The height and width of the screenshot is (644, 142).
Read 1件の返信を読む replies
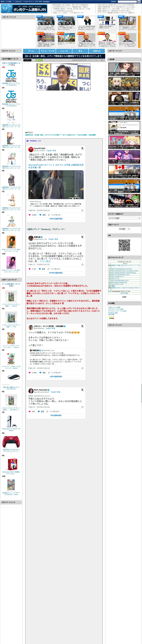tap(56, 415)
